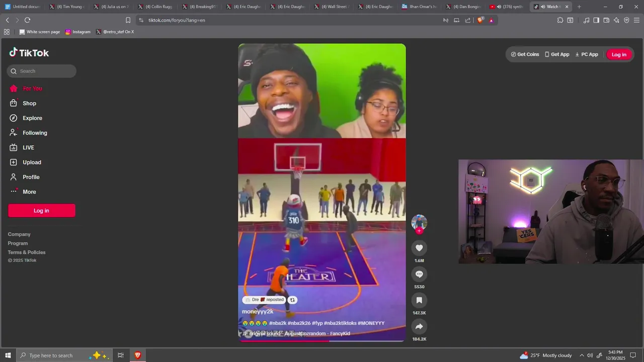Screen dimensions: 644x362
Task: Open the browser main menu
Action: click(637, 20)
